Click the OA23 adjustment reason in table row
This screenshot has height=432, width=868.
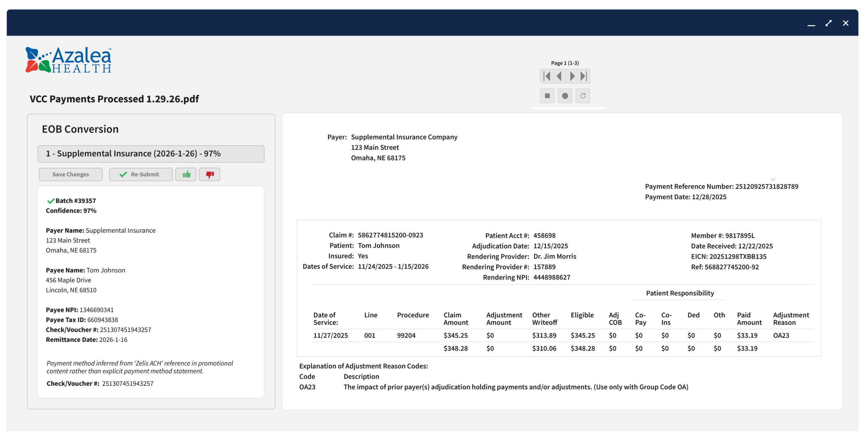coord(781,335)
